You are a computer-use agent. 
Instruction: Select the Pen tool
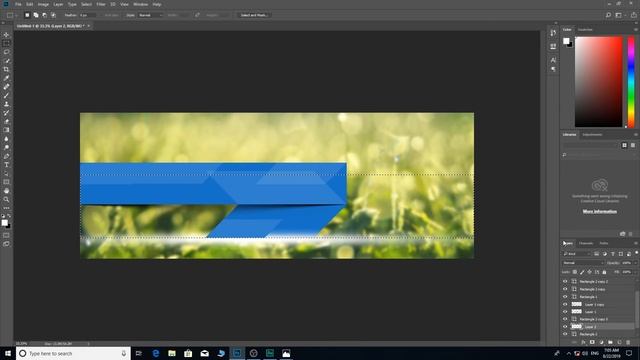[6, 156]
